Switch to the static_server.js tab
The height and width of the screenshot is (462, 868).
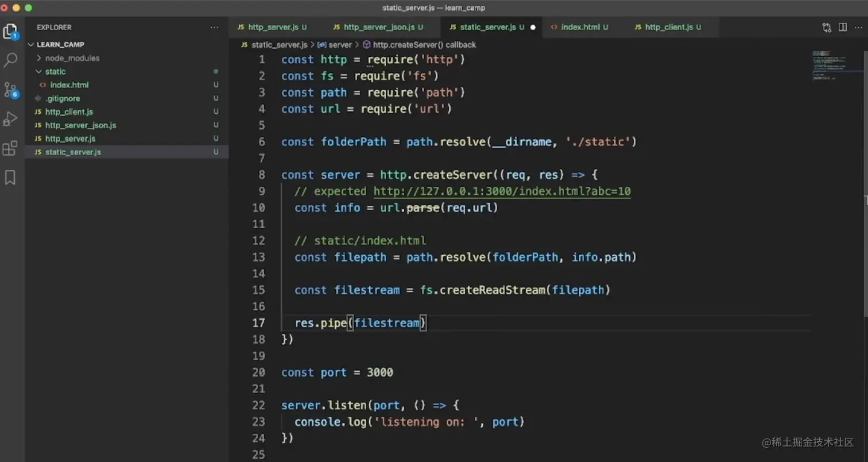tap(491, 27)
